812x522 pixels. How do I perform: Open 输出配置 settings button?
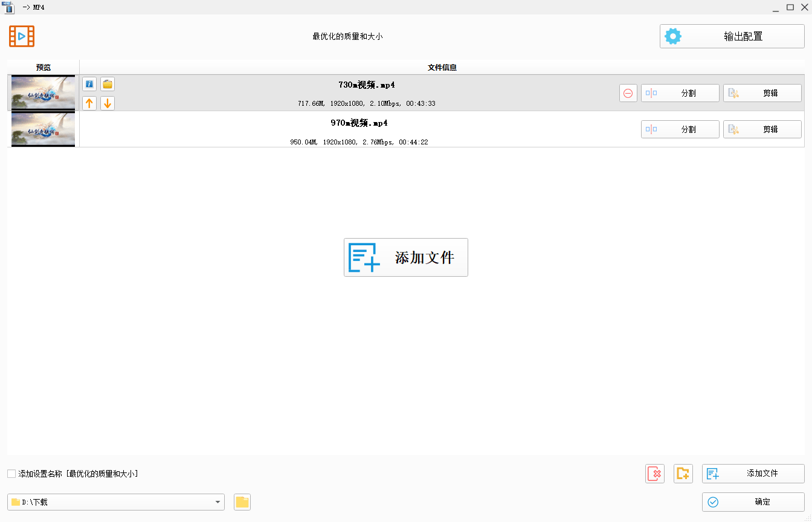click(732, 36)
